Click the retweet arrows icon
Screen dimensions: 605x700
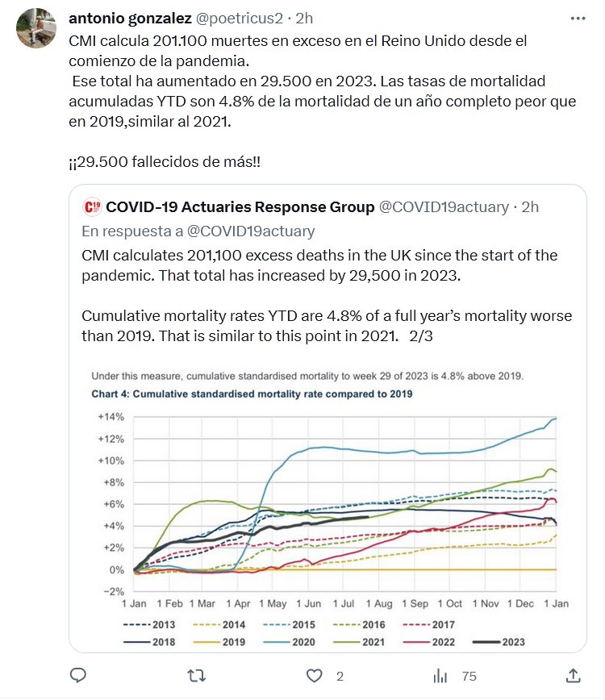tap(197, 675)
